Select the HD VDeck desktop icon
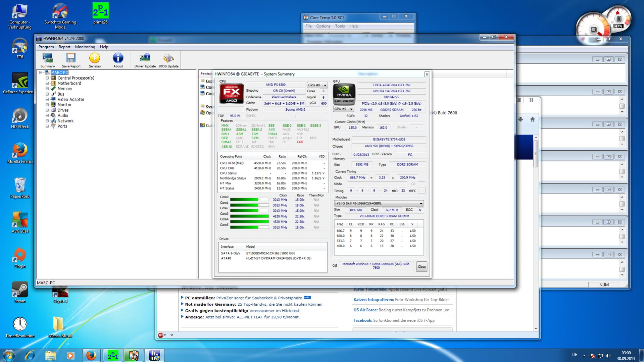This screenshot has width=644, height=362. tap(20, 118)
